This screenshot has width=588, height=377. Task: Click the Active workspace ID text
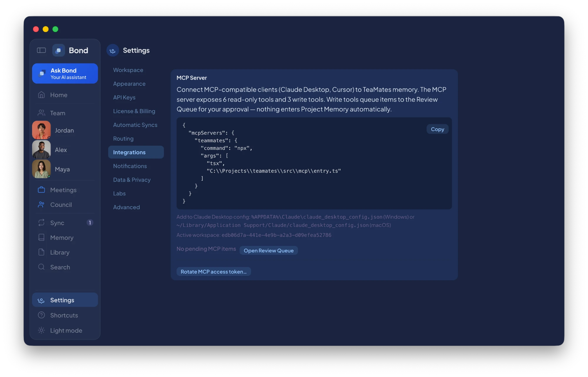click(x=276, y=235)
